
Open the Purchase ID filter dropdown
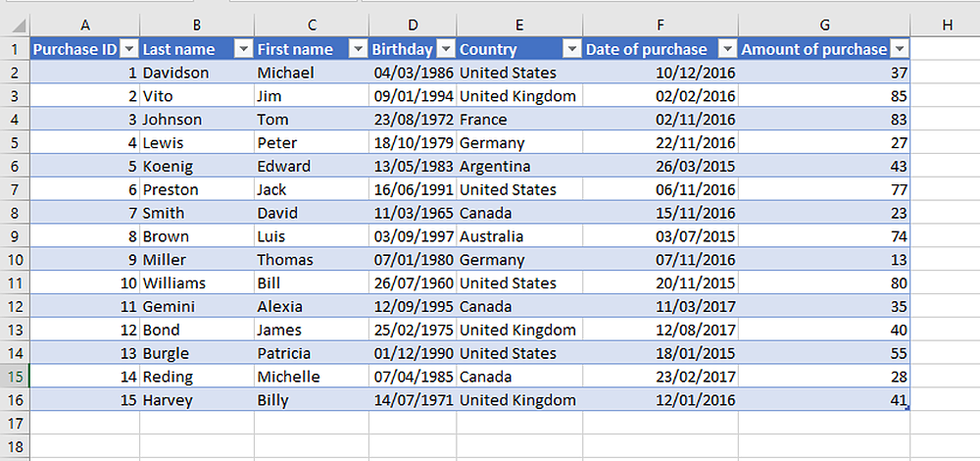pos(128,49)
